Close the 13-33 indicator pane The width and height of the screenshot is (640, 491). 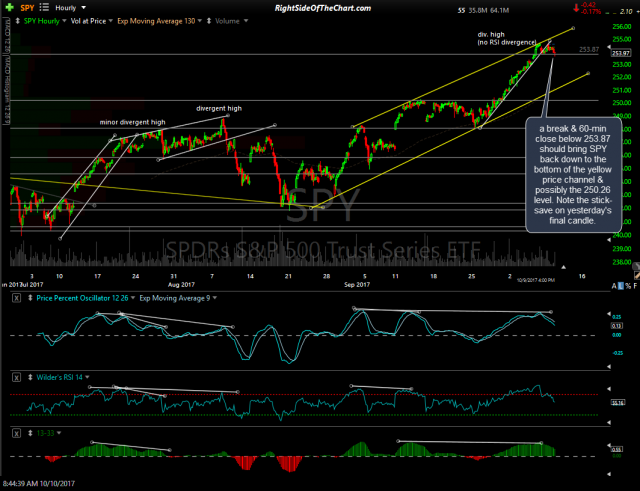click(16, 433)
